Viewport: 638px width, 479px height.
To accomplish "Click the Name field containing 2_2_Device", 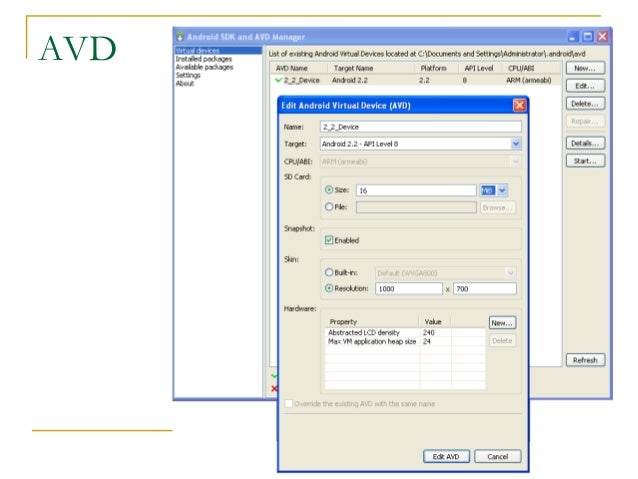I will point(421,127).
